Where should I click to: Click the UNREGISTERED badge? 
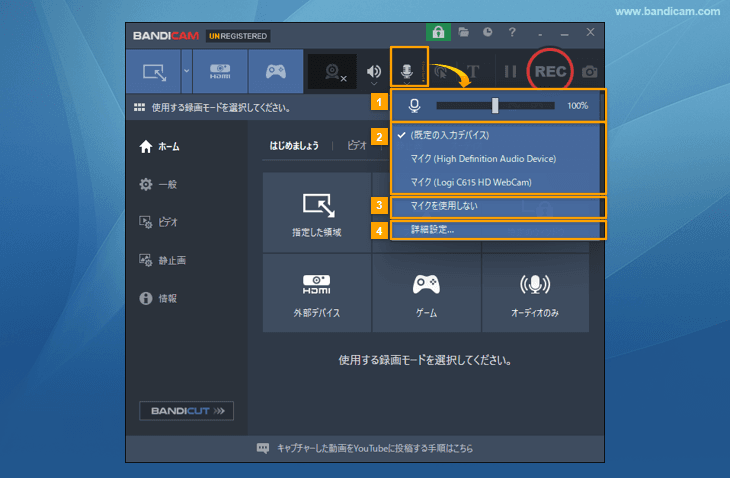click(238, 36)
